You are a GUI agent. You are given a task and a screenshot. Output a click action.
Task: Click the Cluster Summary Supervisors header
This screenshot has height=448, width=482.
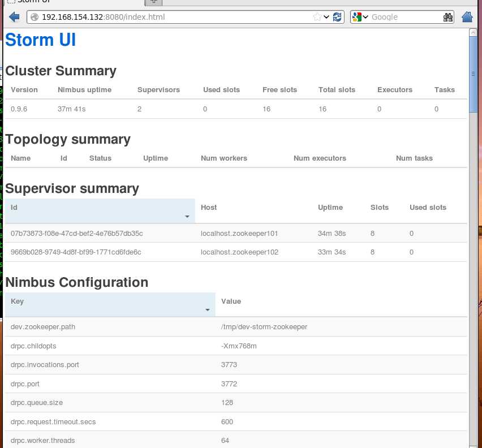(158, 90)
